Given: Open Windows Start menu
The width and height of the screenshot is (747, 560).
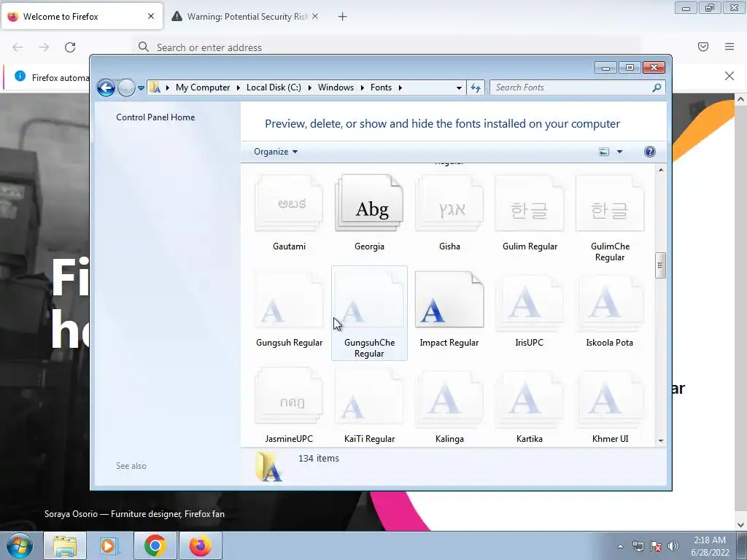Looking at the screenshot, I should click(x=19, y=545).
